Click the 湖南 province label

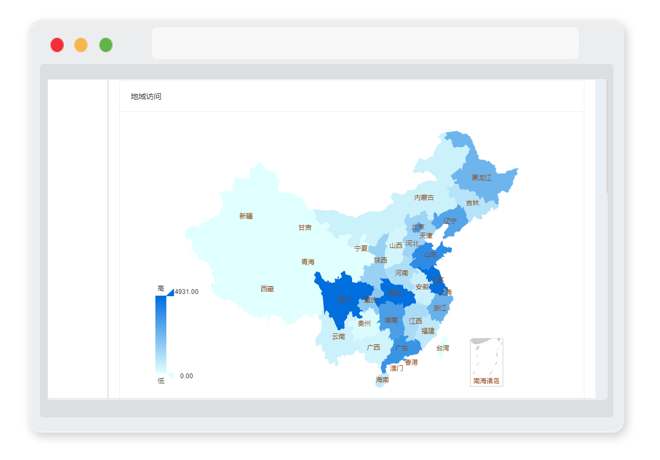pyautogui.click(x=391, y=320)
